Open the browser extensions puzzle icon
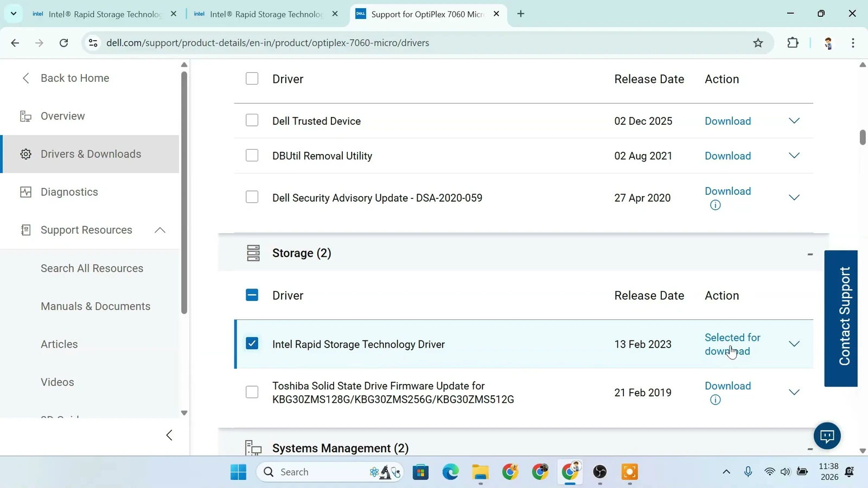 [x=793, y=43]
